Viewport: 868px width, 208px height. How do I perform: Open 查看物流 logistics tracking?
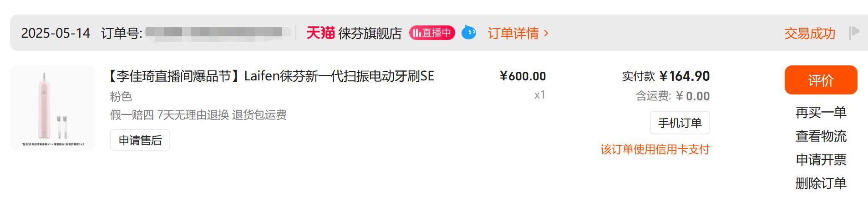pyautogui.click(x=821, y=136)
